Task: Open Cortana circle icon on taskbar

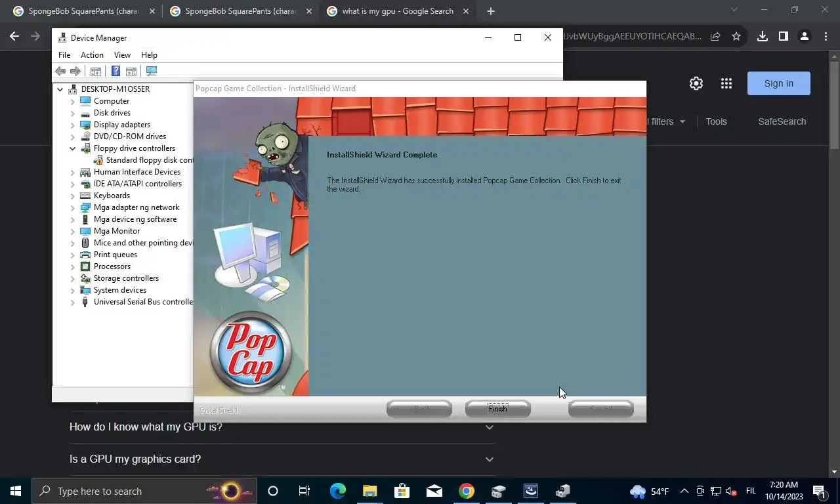Action: 273,491
